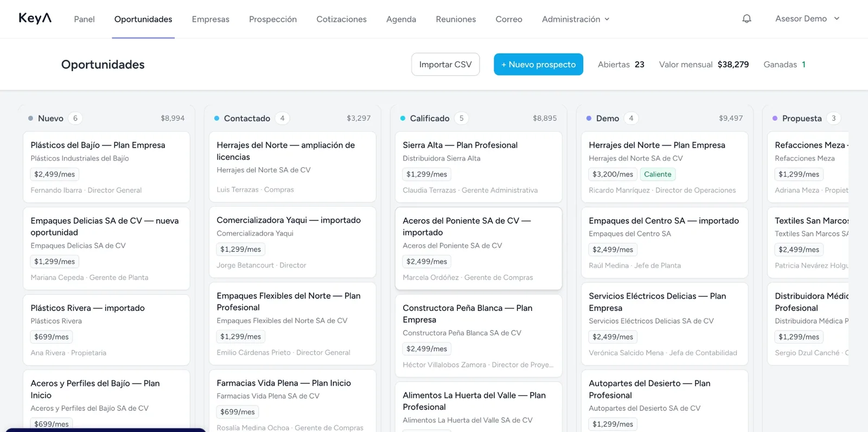868x432 pixels.
Task: Open the Plásticos Rivera — importado card
Action: 106,330
